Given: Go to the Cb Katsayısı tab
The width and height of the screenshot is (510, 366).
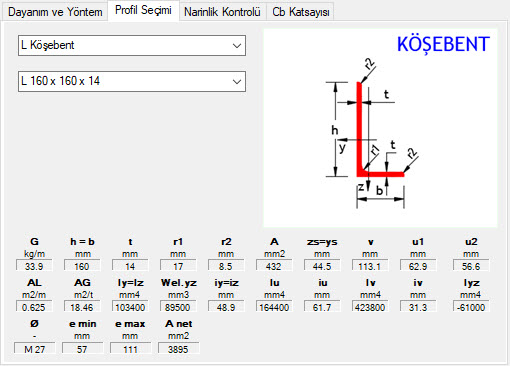Looking at the screenshot, I should click(301, 12).
